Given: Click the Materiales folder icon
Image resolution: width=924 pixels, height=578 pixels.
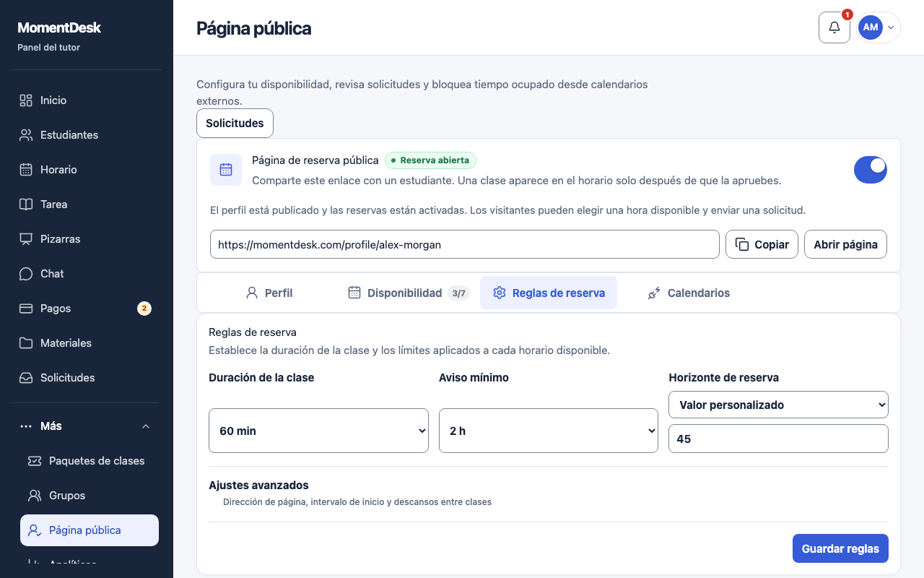Looking at the screenshot, I should (x=26, y=343).
